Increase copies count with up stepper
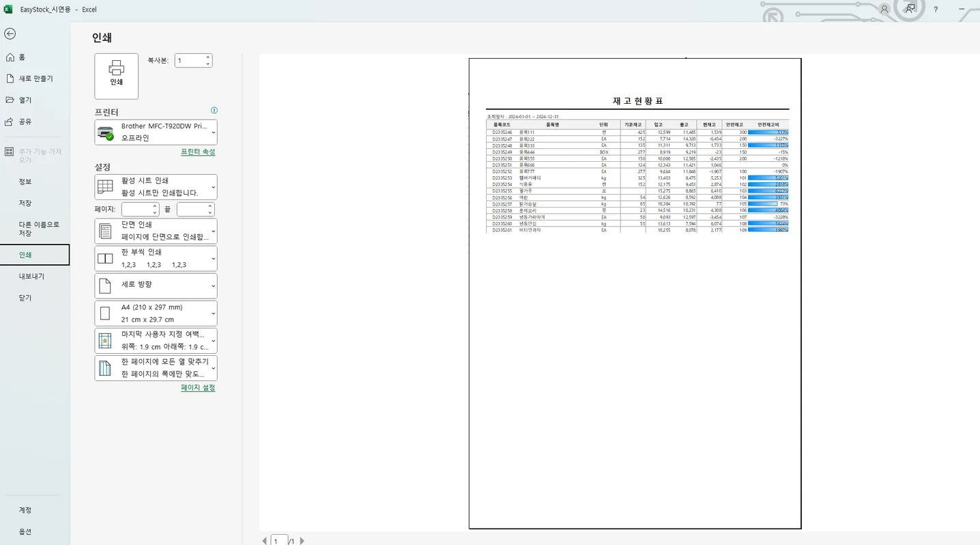This screenshot has height=545, width=980. point(208,57)
